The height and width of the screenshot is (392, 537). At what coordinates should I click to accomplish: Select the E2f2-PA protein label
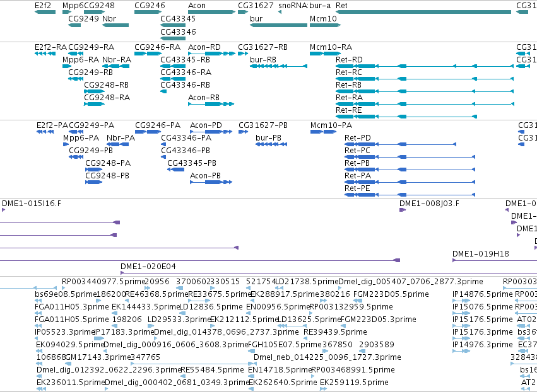pos(52,125)
